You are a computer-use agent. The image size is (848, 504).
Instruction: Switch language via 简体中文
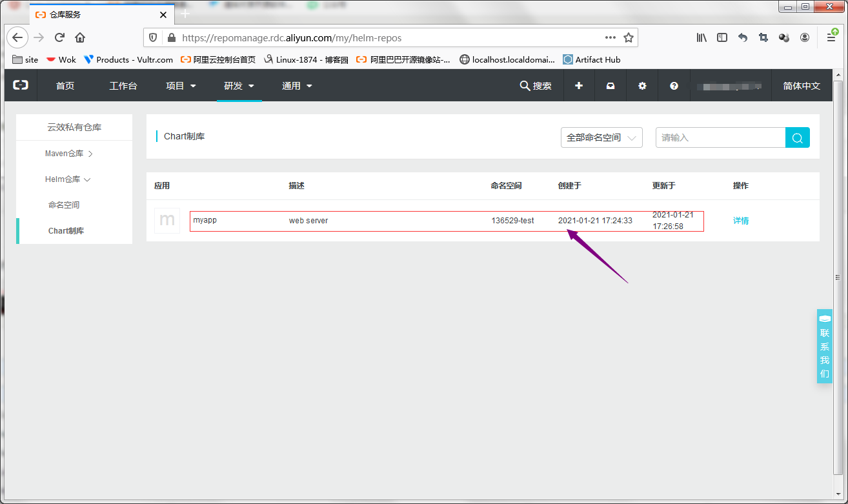(x=802, y=85)
